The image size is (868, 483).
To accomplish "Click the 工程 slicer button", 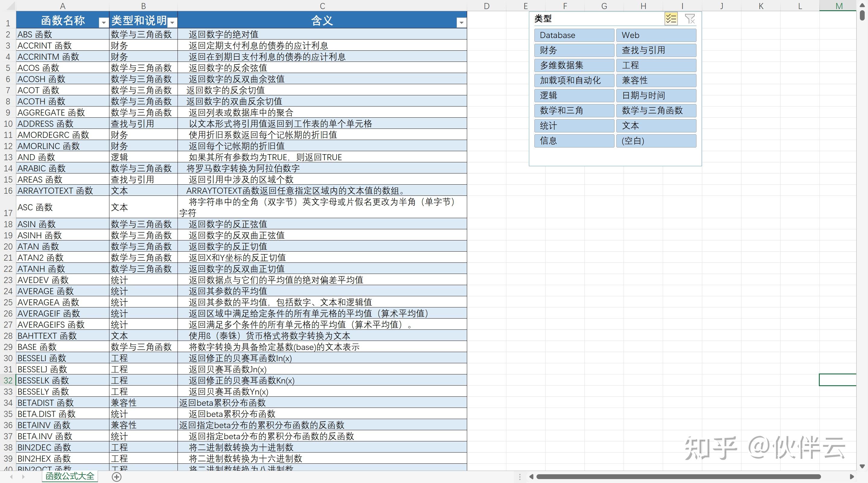I will click(656, 65).
